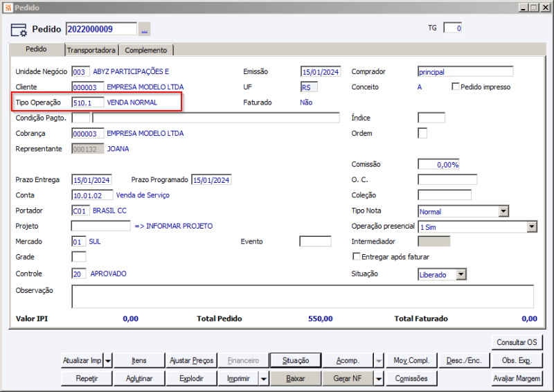Click the Baixar button

296,379
